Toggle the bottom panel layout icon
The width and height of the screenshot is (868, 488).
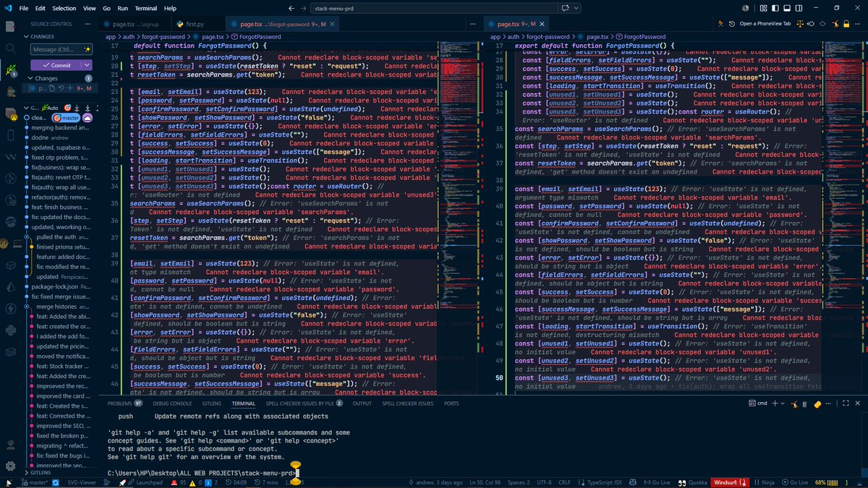pos(787,8)
